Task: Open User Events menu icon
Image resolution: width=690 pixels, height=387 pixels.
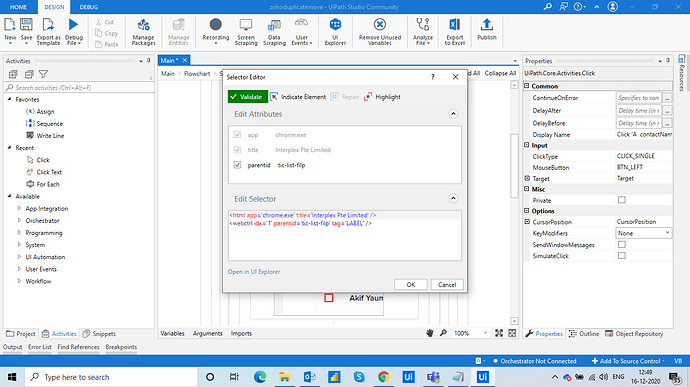Action: coord(301,23)
